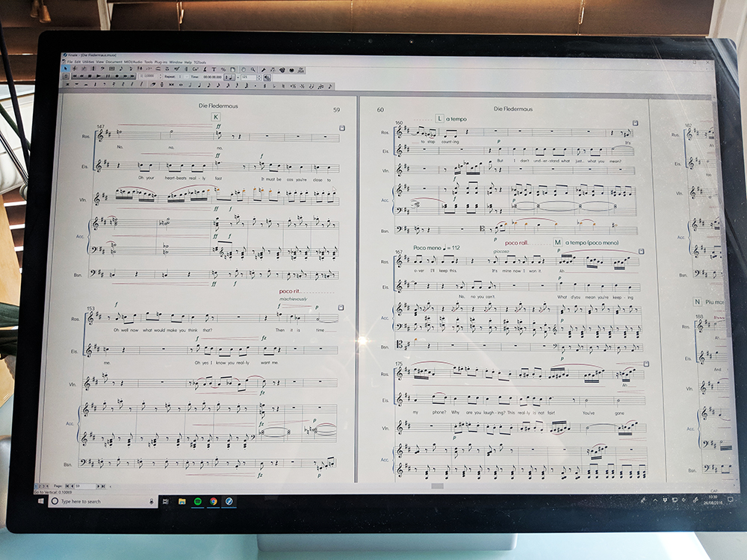The width and height of the screenshot is (747, 560).
Task: Open the Edit menu
Action: coord(78,62)
